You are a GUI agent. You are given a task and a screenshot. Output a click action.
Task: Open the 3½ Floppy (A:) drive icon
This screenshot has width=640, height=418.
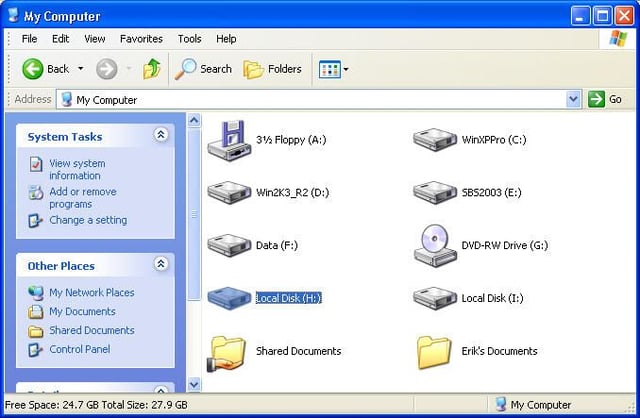(229, 140)
